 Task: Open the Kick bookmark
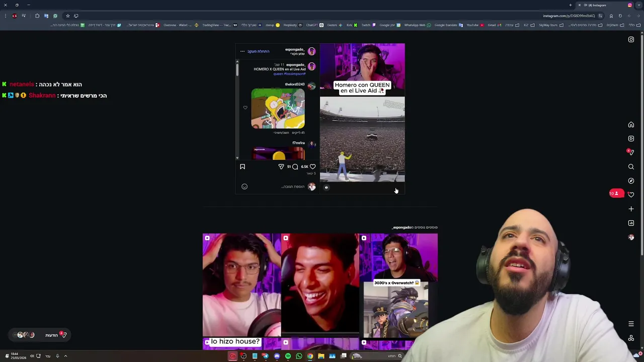pos(352,25)
